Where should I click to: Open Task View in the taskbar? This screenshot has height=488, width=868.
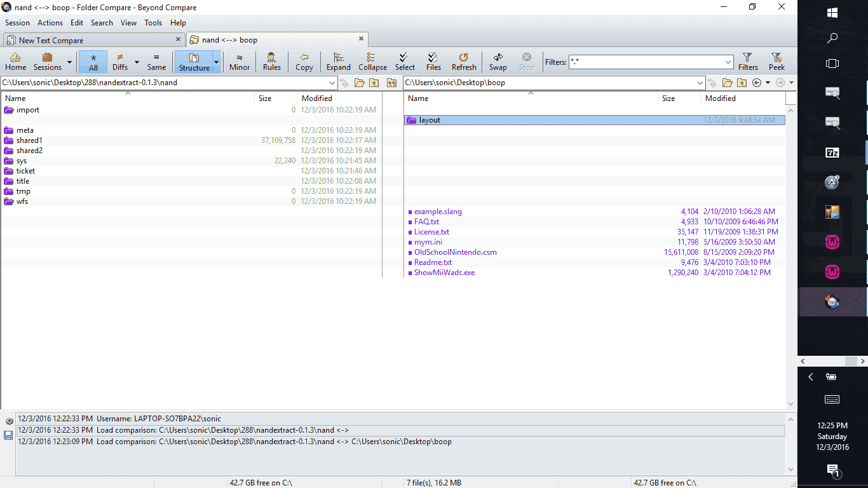tap(832, 64)
